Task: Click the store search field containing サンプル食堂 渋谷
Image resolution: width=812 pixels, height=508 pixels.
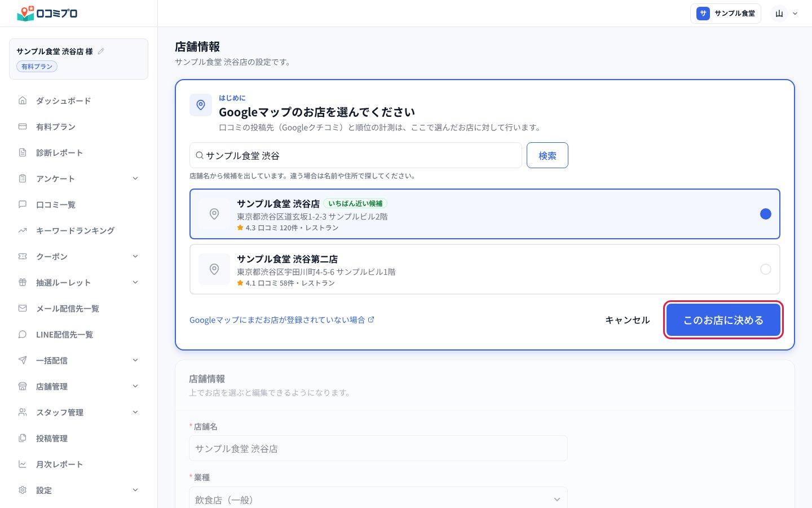Action: (356, 155)
